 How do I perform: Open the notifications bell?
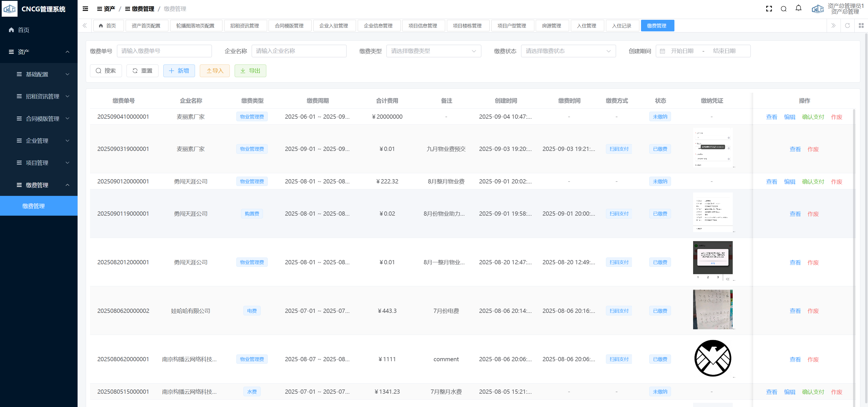(798, 8)
